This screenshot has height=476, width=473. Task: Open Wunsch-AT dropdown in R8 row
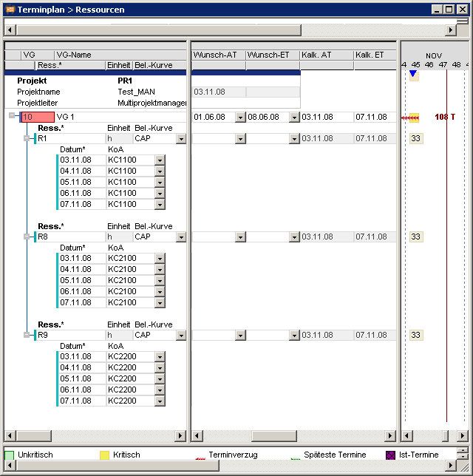tap(240, 237)
